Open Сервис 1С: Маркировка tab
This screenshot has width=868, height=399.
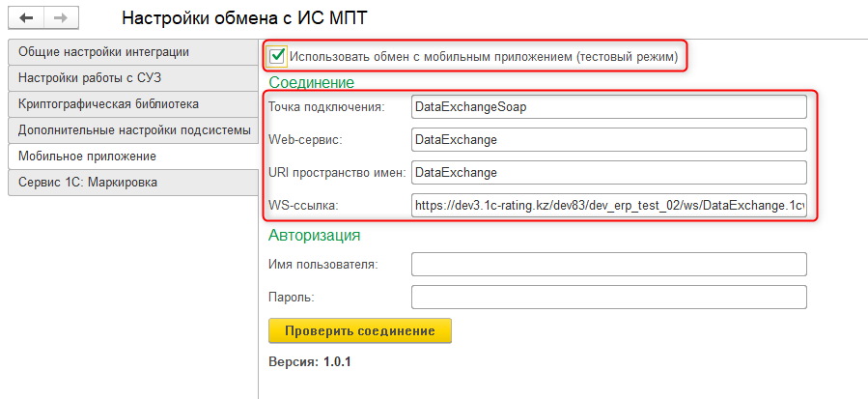click(133, 183)
